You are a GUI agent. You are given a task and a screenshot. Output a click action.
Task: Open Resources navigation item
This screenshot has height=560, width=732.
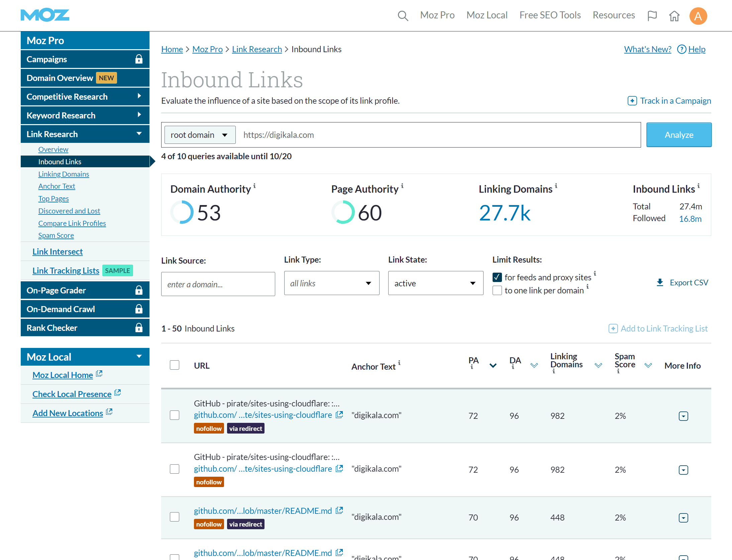614,15
